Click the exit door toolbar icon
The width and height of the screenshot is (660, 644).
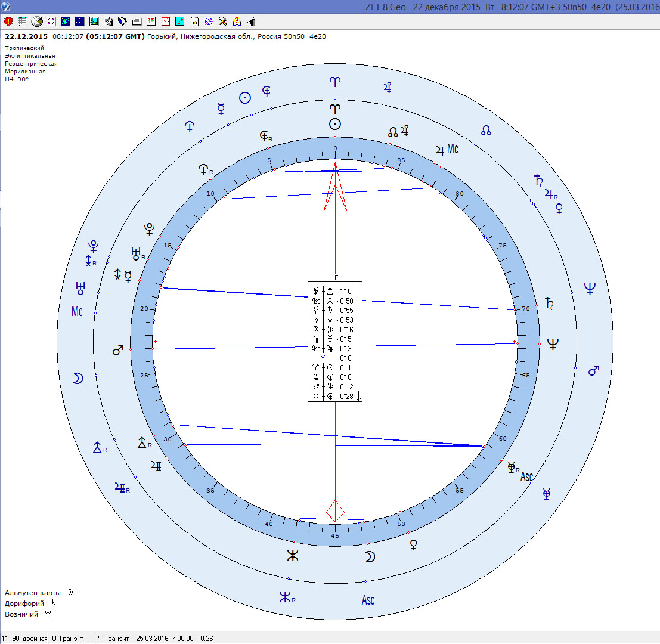tap(252, 21)
